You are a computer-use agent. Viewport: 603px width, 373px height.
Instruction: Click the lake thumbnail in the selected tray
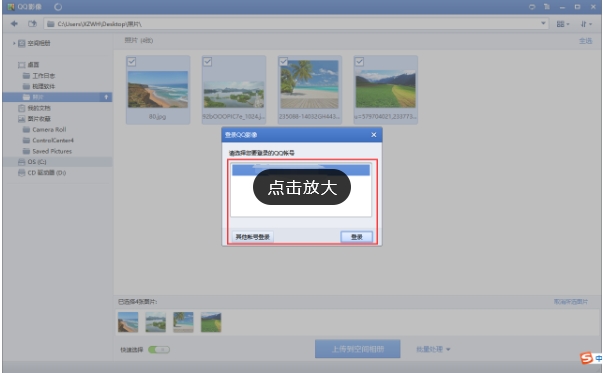pyautogui.click(x=155, y=322)
